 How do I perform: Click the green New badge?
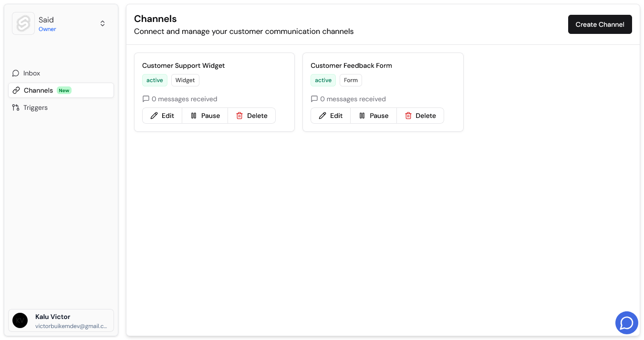pos(64,90)
